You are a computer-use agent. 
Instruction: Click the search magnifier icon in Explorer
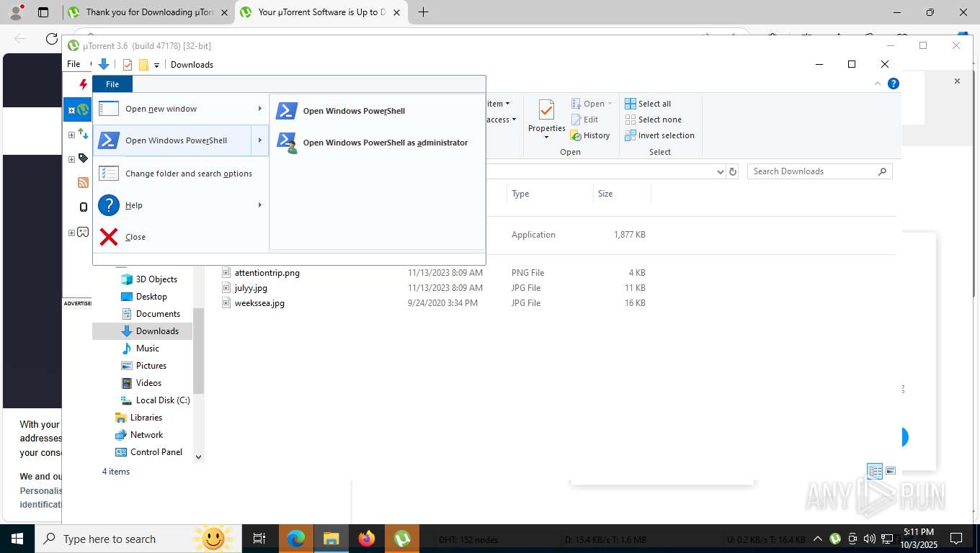point(882,171)
